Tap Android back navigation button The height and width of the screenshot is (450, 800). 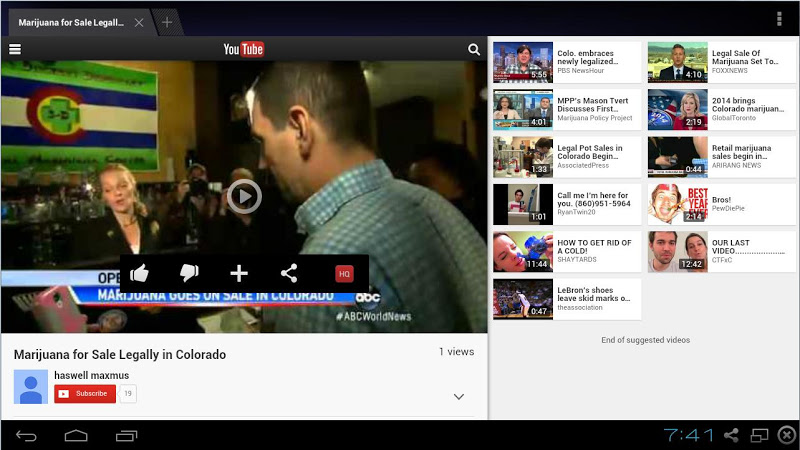[x=26, y=436]
